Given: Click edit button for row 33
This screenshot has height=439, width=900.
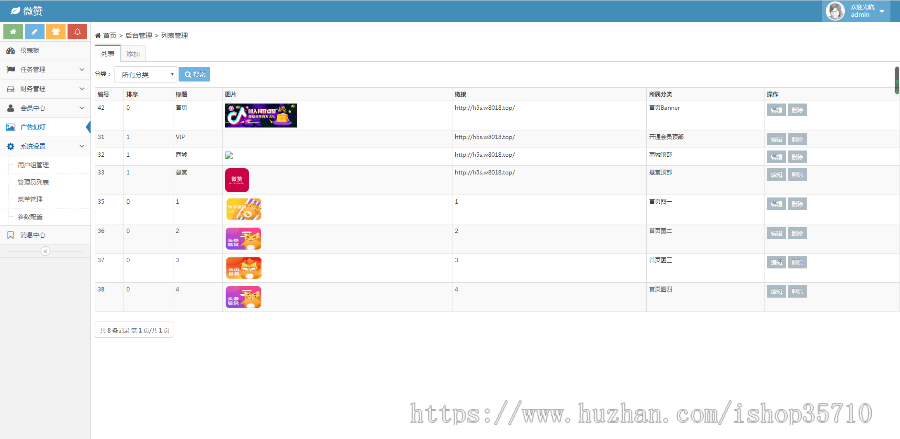Looking at the screenshot, I should coord(776,175).
